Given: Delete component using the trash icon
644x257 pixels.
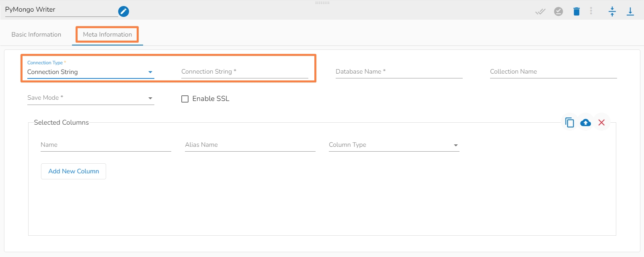Looking at the screenshot, I should [576, 11].
